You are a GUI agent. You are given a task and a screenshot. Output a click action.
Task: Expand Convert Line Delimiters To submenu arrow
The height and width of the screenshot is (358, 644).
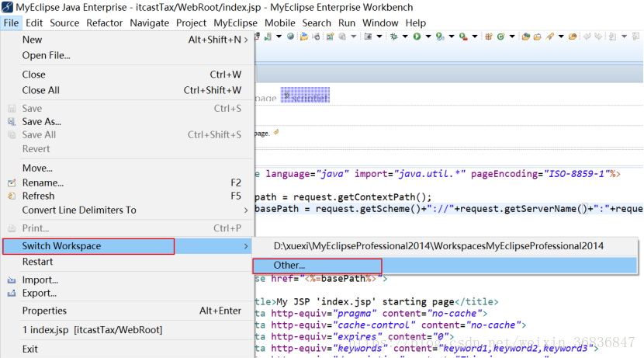[x=246, y=210]
